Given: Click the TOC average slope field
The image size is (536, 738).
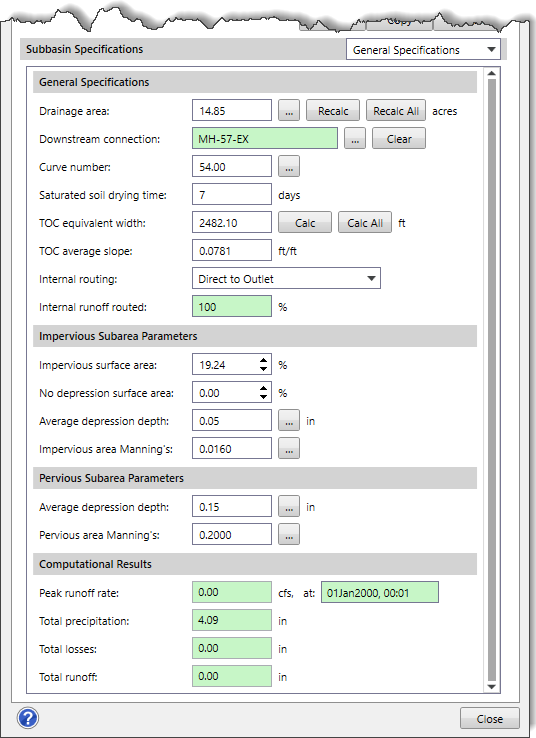Looking at the screenshot, I should tap(232, 250).
